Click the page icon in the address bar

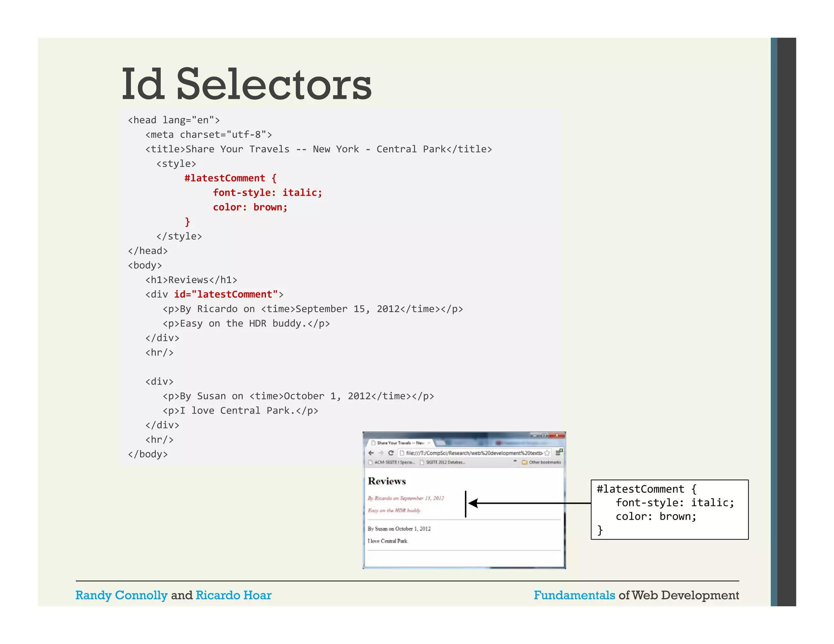402,453
